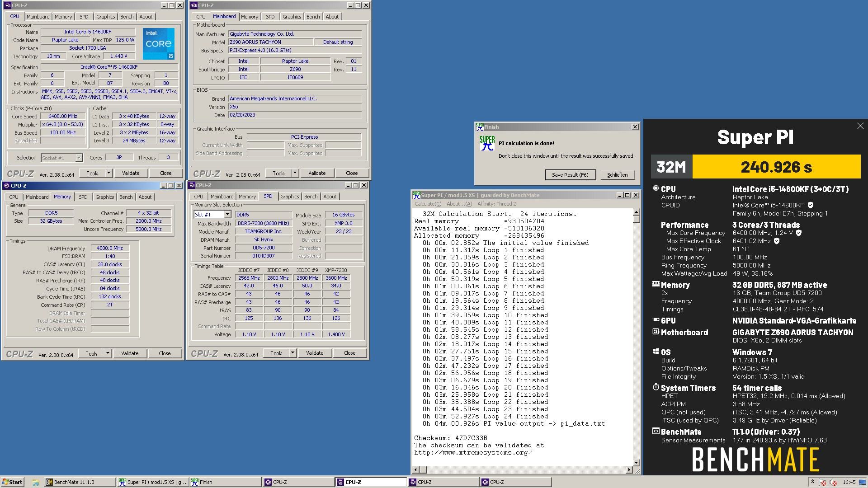Open About tab in the SPD CPU-Z window
The width and height of the screenshot is (868, 488).
(330, 197)
